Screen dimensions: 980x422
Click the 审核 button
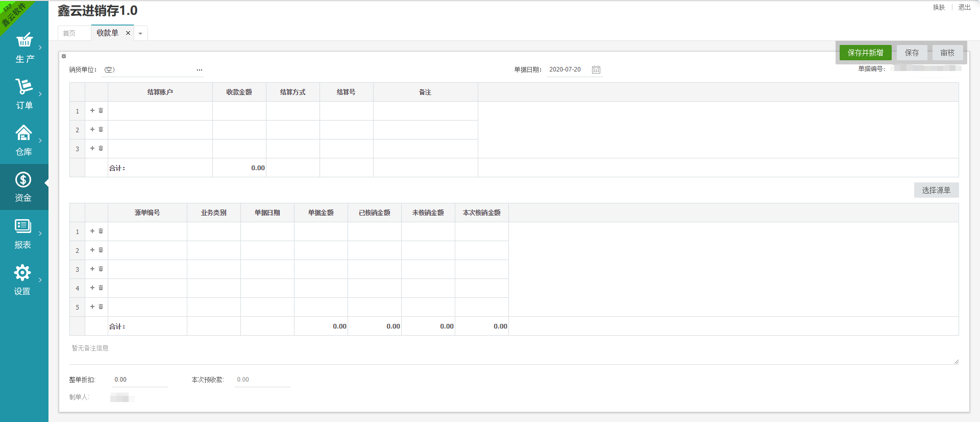947,53
